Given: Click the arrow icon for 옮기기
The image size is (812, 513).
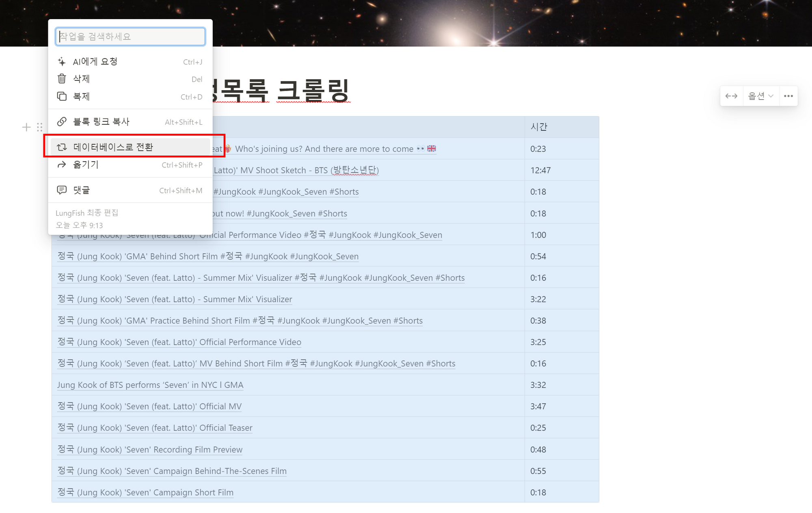Looking at the screenshot, I should (x=62, y=165).
